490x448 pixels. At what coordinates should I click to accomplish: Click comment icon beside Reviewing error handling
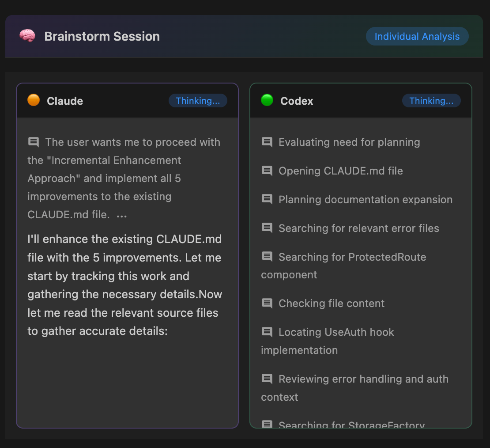pyautogui.click(x=267, y=379)
